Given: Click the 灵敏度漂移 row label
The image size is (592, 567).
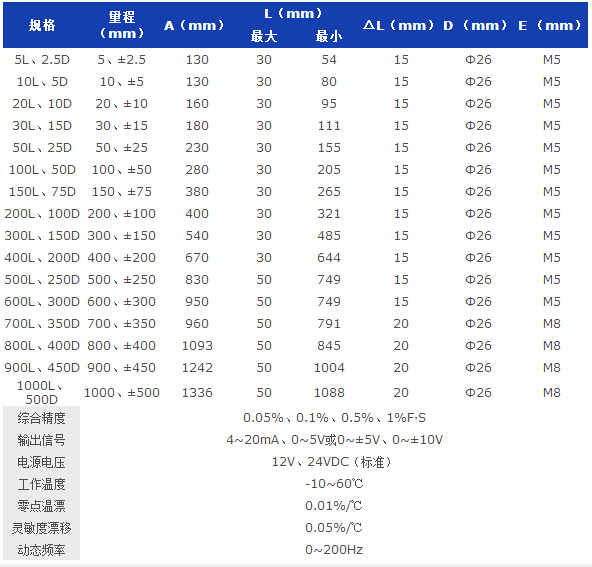Looking at the screenshot, I should pos(42,528).
